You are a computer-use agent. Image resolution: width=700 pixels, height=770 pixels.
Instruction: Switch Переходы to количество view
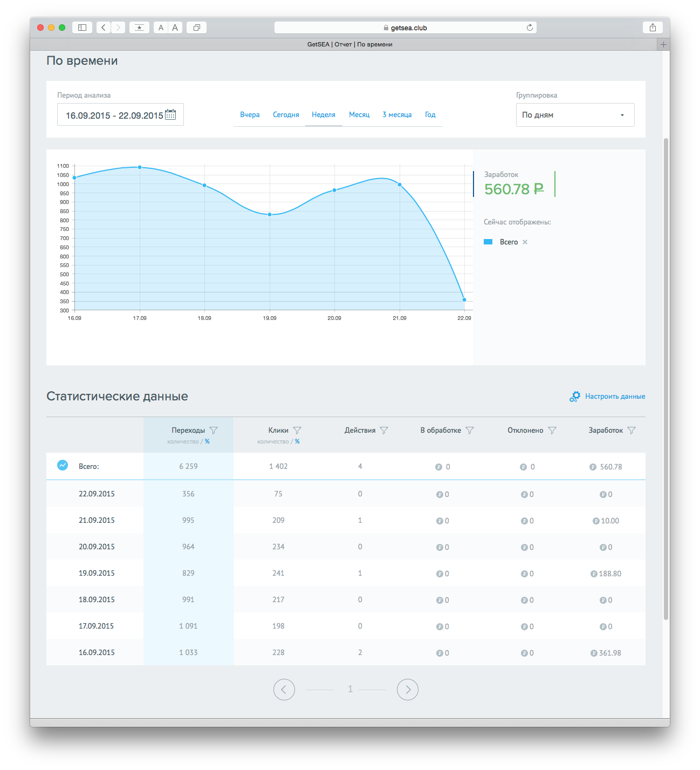pos(183,441)
